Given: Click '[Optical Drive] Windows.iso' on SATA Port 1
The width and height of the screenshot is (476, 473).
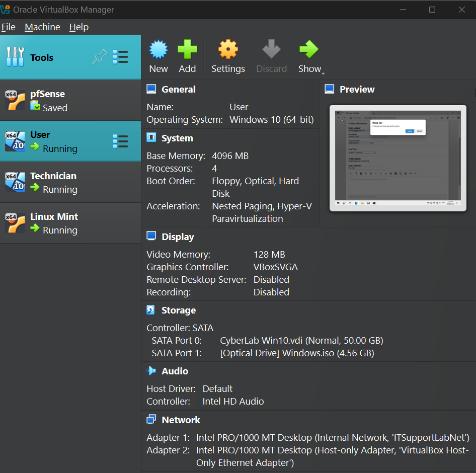Looking at the screenshot, I should pyautogui.click(x=297, y=353).
